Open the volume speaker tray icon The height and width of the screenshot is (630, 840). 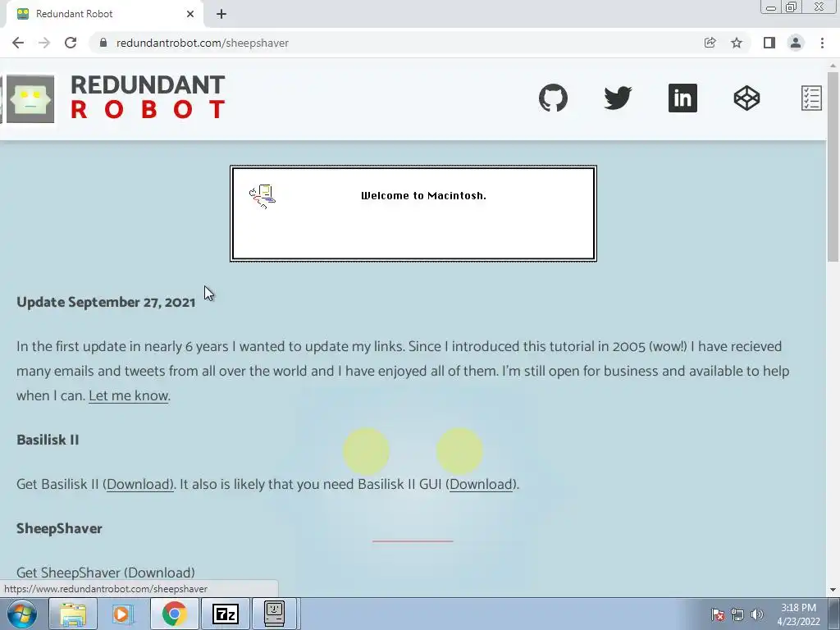pyautogui.click(x=757, y=614)
